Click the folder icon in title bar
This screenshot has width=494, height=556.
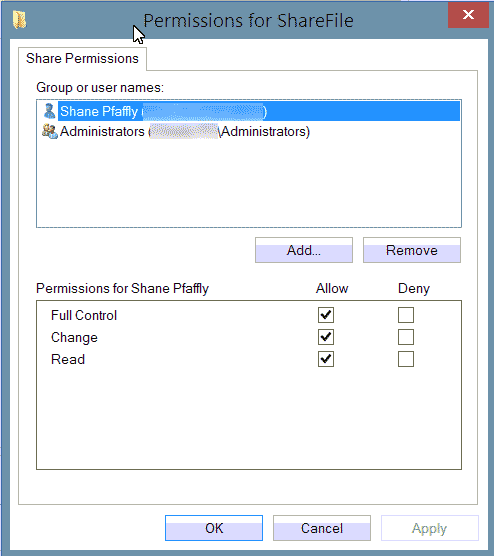(20, 20)
